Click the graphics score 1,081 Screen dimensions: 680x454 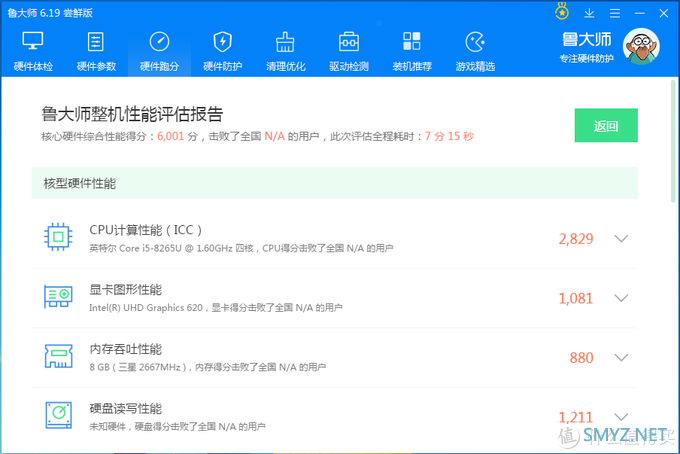tap(575, 298)
